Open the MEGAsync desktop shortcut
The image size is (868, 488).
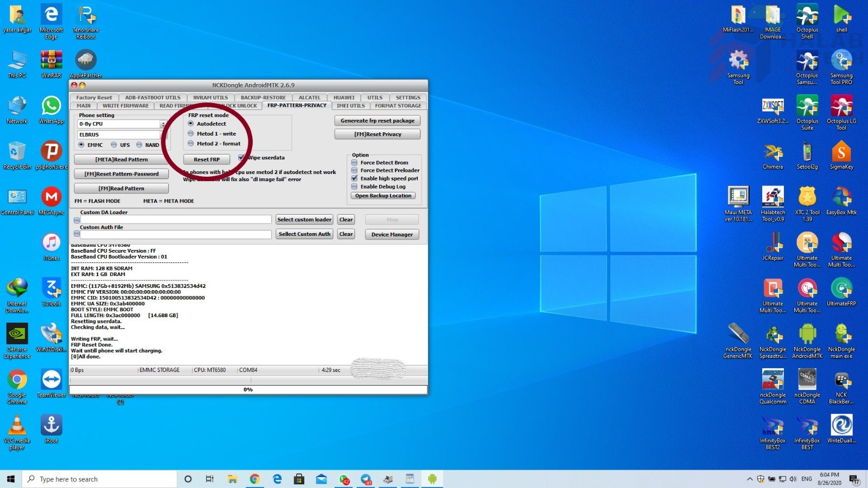coord(52,201)
